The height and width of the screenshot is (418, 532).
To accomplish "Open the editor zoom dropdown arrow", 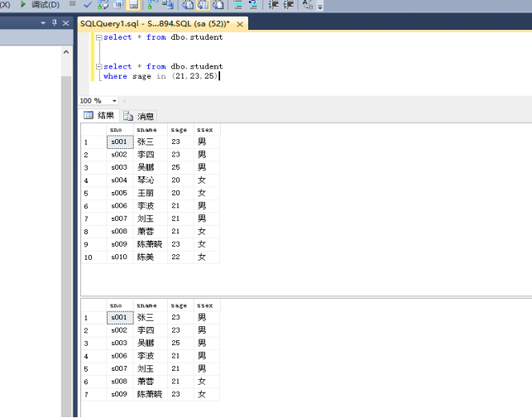I will pyautogui.click(x=114, y=101).
